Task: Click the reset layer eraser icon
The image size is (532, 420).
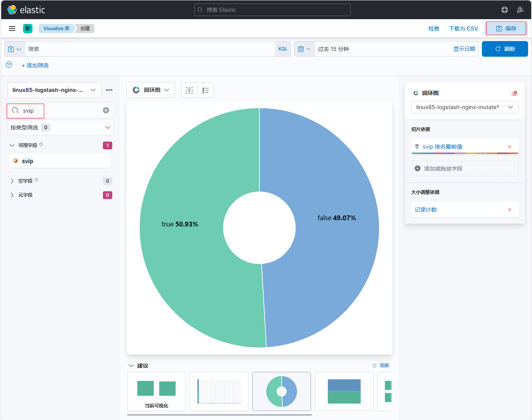Action: point(514,93)
